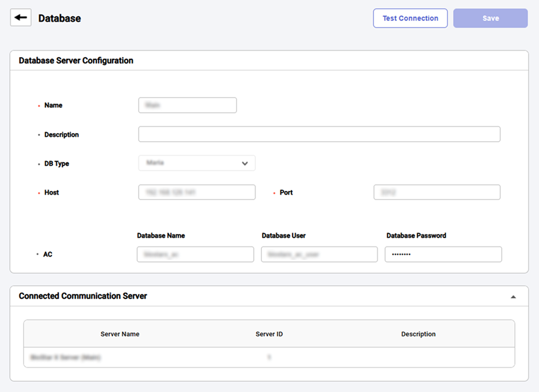Screen dimensions: 539x392
Task: Select the Host address field
Action: coord(197,192)
